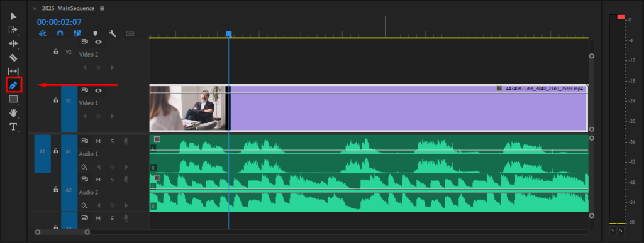644x243 pixels.
Task: Select the Ripple Edit tool
Action: (14, 43)
